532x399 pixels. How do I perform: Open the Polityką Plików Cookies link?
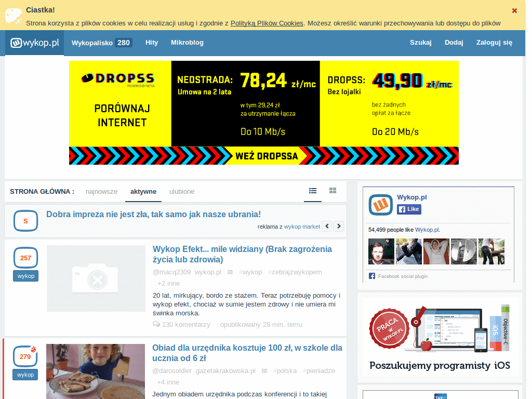267,23
